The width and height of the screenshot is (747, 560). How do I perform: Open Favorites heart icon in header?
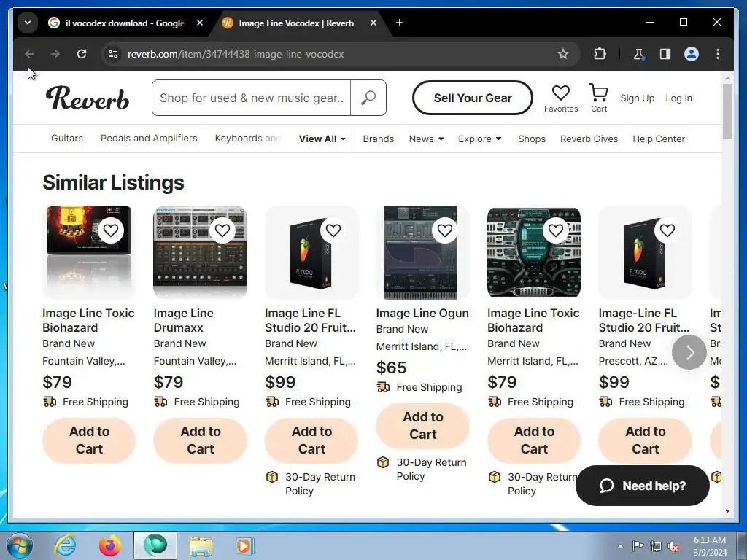point(561,98)
